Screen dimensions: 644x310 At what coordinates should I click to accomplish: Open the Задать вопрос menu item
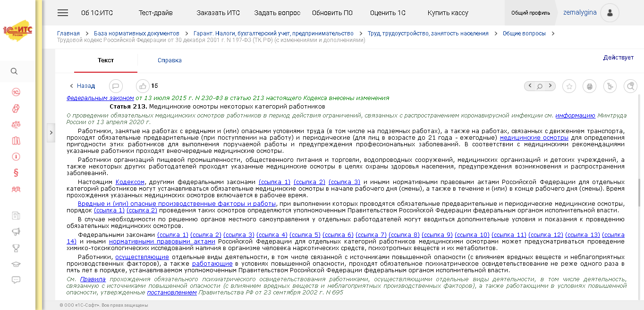coord(277,13)
